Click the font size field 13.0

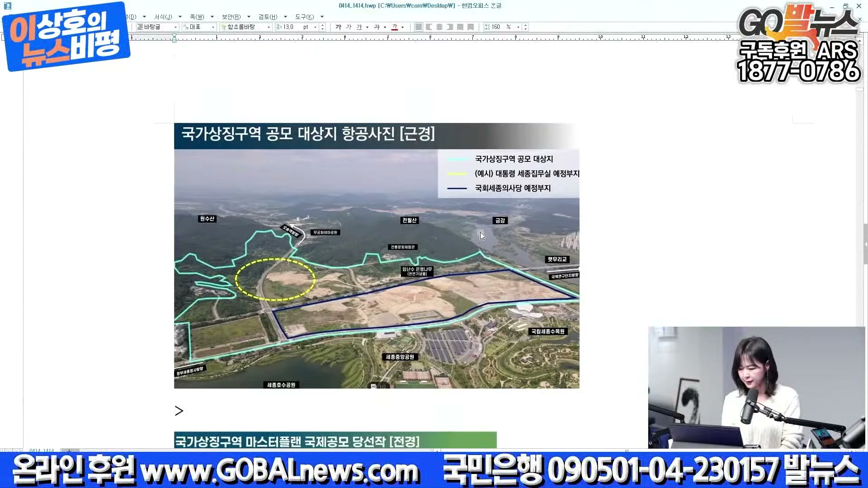coord(289,27)
